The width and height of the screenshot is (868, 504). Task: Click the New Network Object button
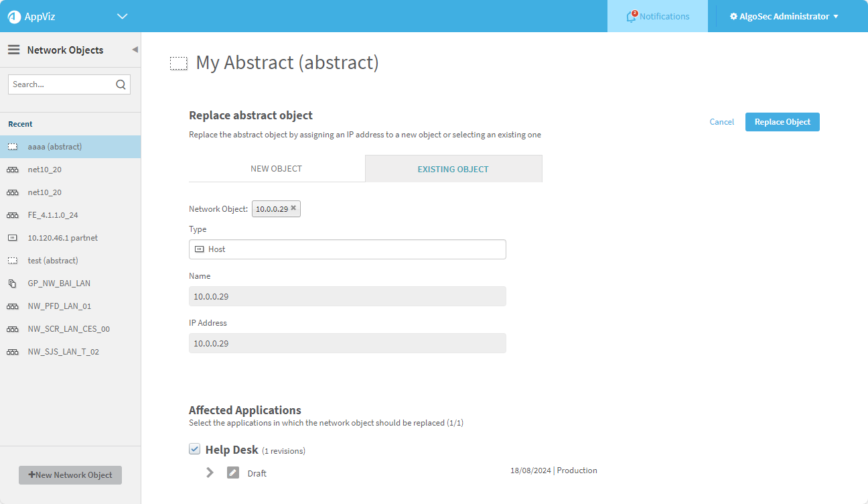point(70,475)
